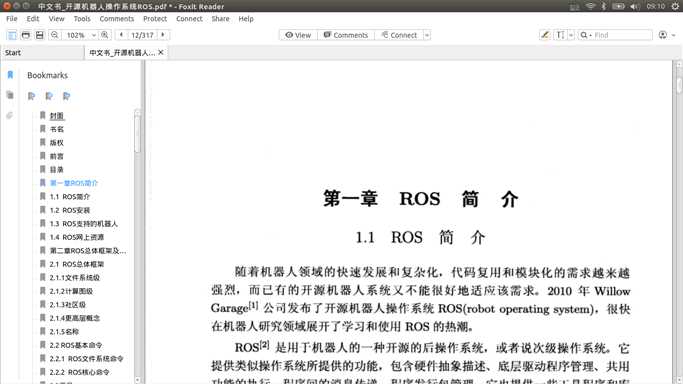Open the Tools menu
683x384 pixels.
coord(82,19)
